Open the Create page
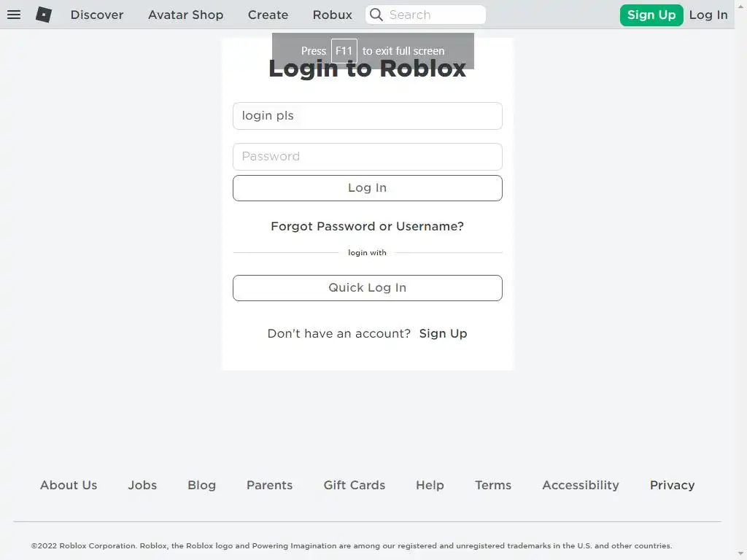The width and height of the screenshot is (747, 560). pos(268,15)
